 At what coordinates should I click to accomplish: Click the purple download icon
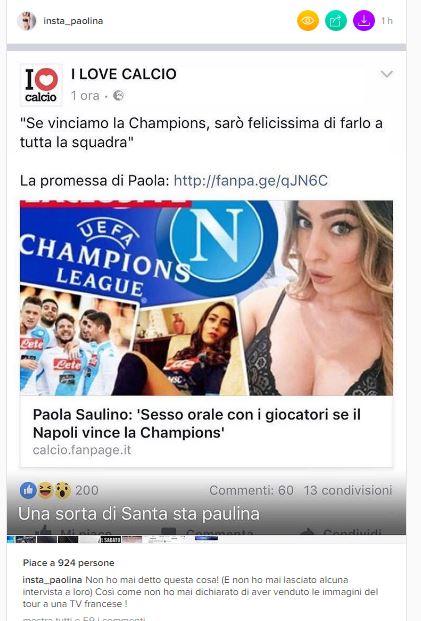[364, 21]
